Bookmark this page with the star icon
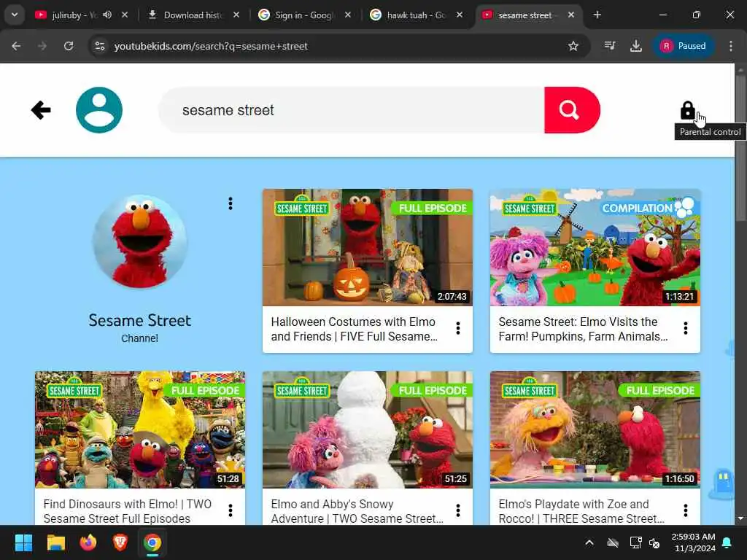This screenshot has width=747, height=560. click(573, 46)
